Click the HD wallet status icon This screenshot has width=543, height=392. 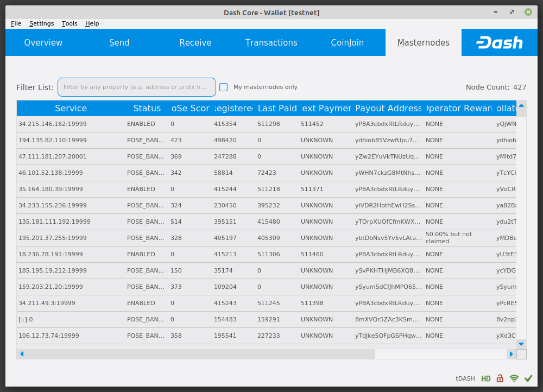pos(486,378)
